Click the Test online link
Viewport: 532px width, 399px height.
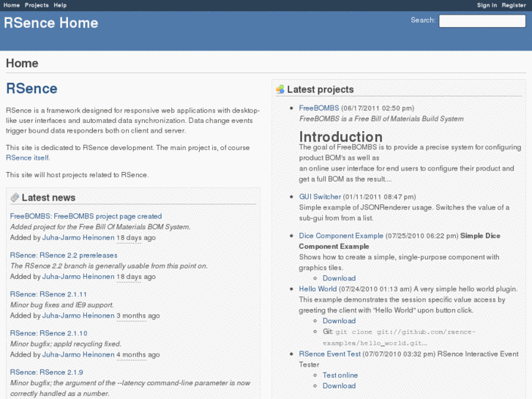click(x=340, y=375)
